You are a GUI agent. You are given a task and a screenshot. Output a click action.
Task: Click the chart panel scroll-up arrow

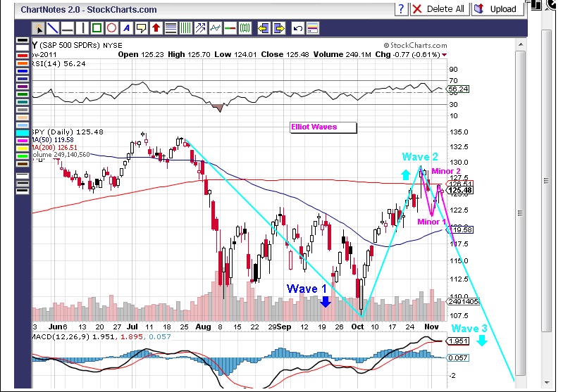520,45
